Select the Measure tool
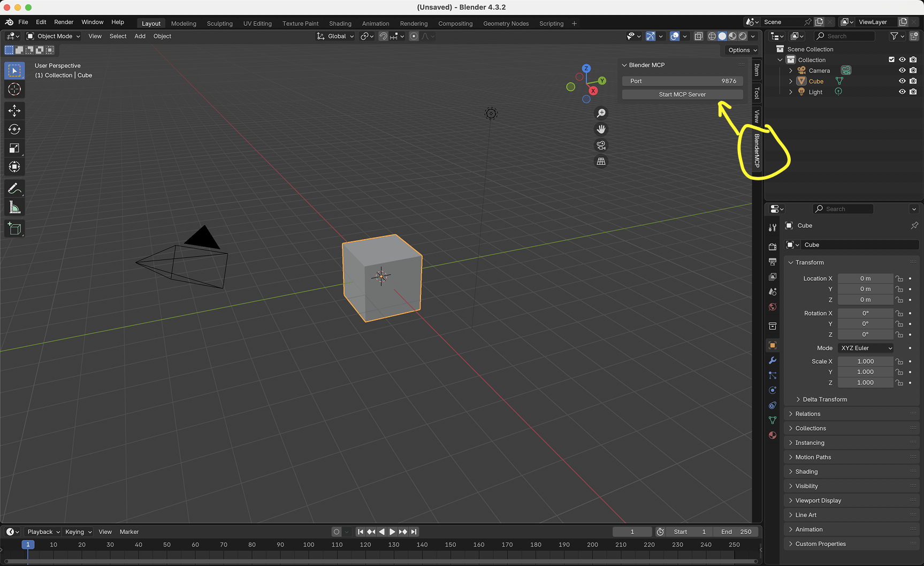 pos(14,207)
